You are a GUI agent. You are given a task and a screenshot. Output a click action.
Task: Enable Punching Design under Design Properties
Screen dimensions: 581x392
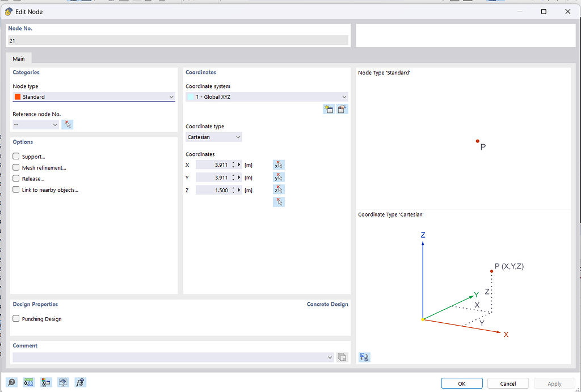click(16, 319)
